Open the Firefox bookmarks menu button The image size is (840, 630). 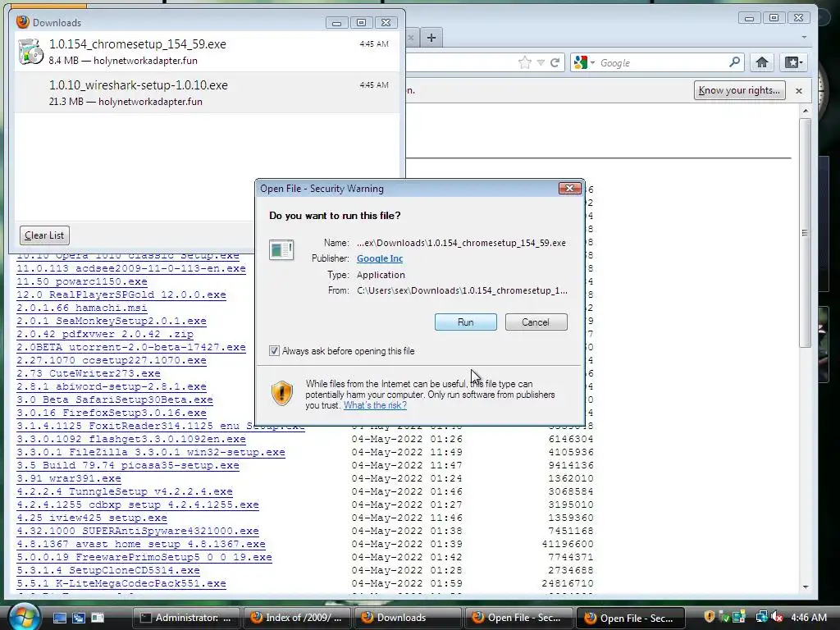pos(793,62)
